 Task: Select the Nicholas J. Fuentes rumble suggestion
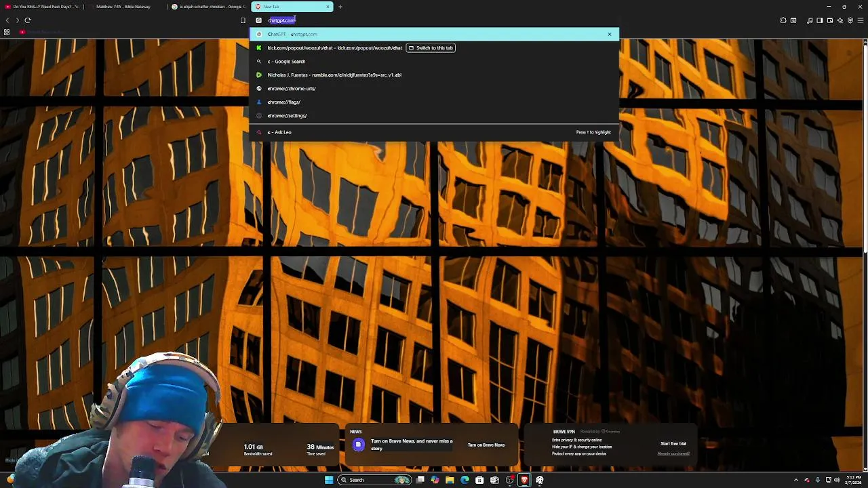[x=434, y=75]
